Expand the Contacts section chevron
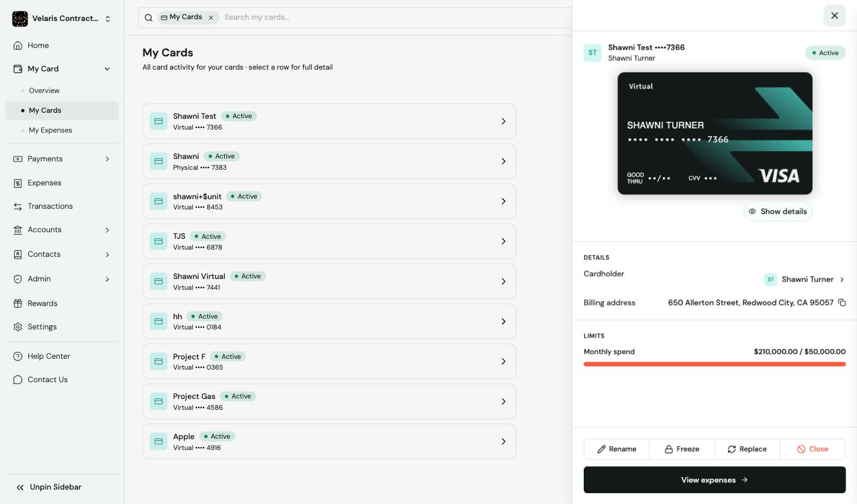Image resolution: width=857 pixels, height=504 pixels. [108, 254]
